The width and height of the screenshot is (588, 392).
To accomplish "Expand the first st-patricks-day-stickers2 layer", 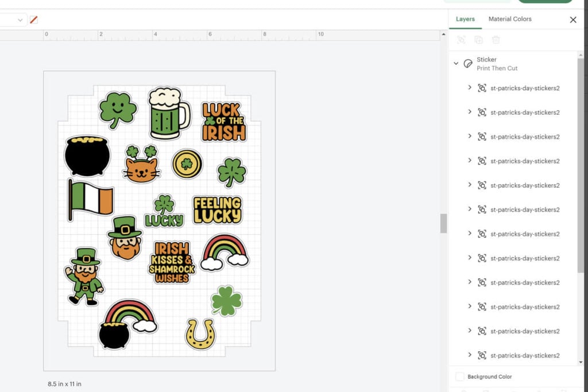I will click(470, 88).
